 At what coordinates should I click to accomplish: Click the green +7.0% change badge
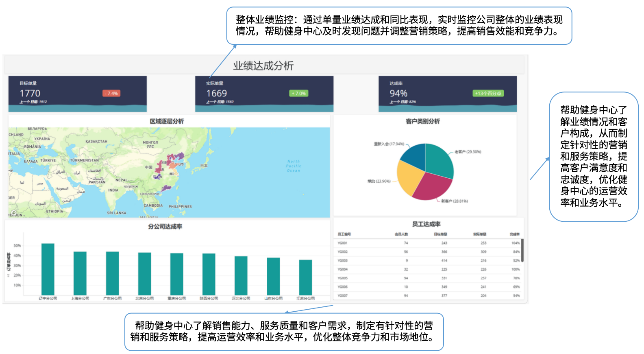tap(298, 94)
